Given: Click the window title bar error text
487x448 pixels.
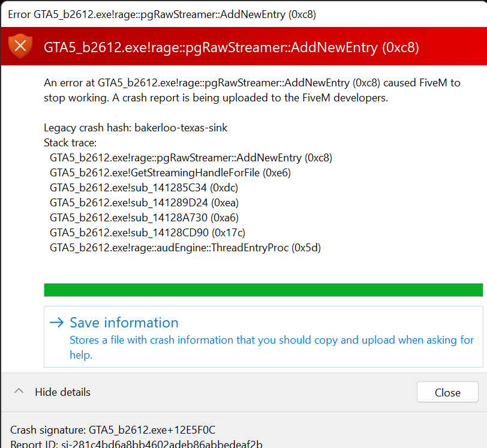Looking at the screenshot, I should click(x=162, y=14).
